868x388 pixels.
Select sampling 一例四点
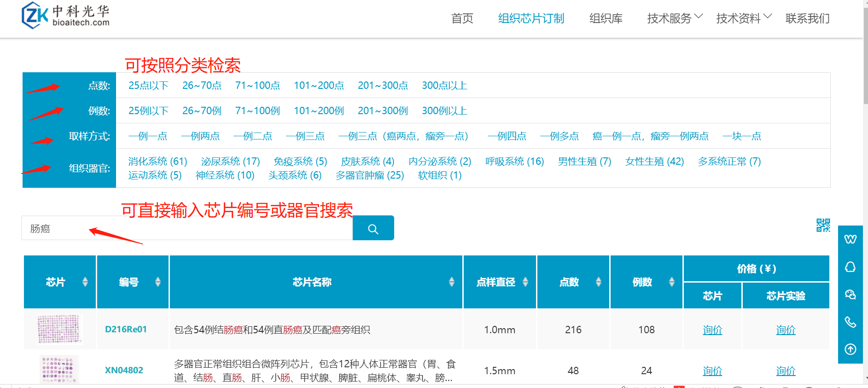507,136
